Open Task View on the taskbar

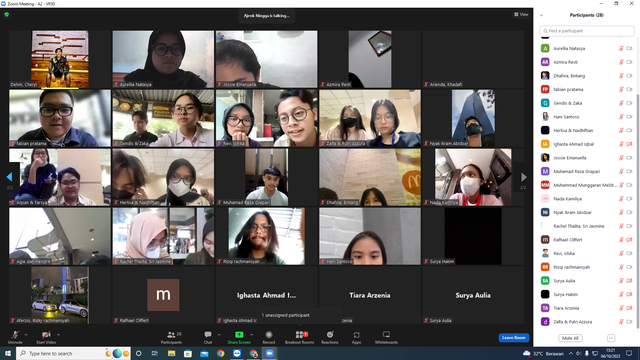(x=155, y=353)
